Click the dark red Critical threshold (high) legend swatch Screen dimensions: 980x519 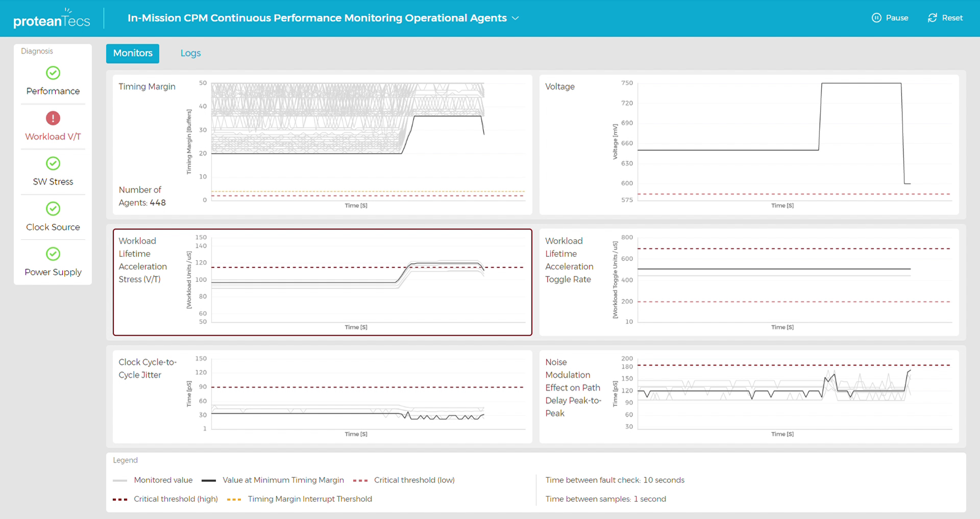(x=120, y=499)
